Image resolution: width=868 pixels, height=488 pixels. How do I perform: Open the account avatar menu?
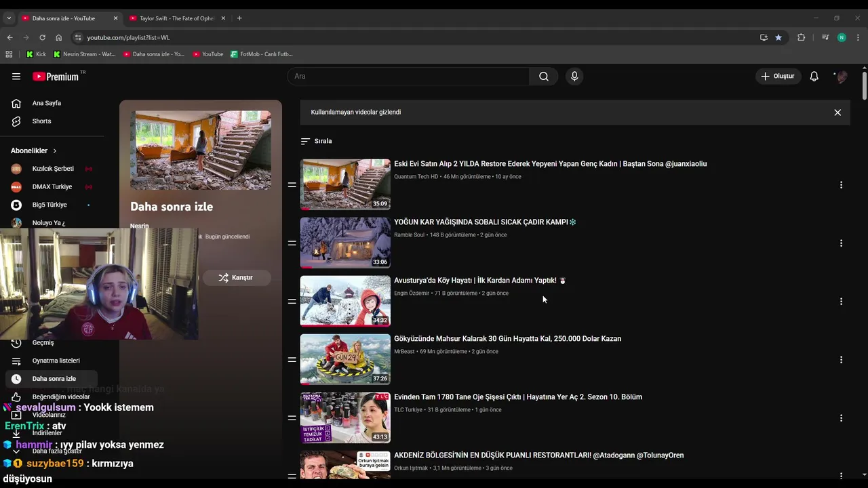(842, 77)
